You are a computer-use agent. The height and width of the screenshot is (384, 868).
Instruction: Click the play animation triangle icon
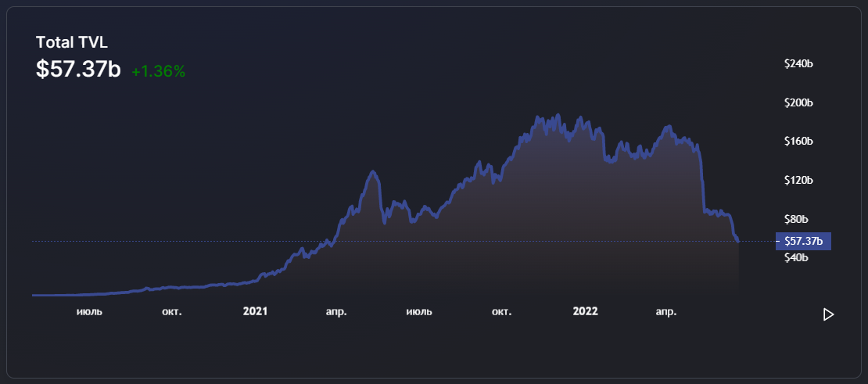[x=828, y=315]
